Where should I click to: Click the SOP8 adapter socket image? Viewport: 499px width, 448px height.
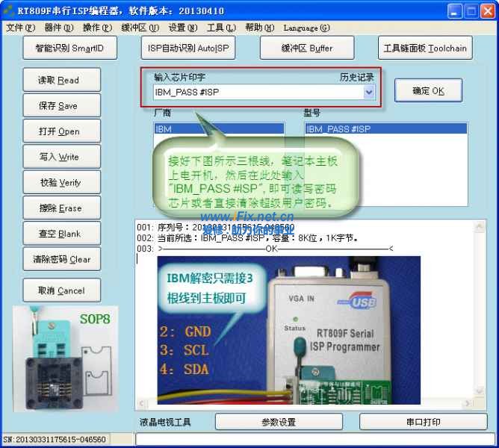[x=66, y=358]
